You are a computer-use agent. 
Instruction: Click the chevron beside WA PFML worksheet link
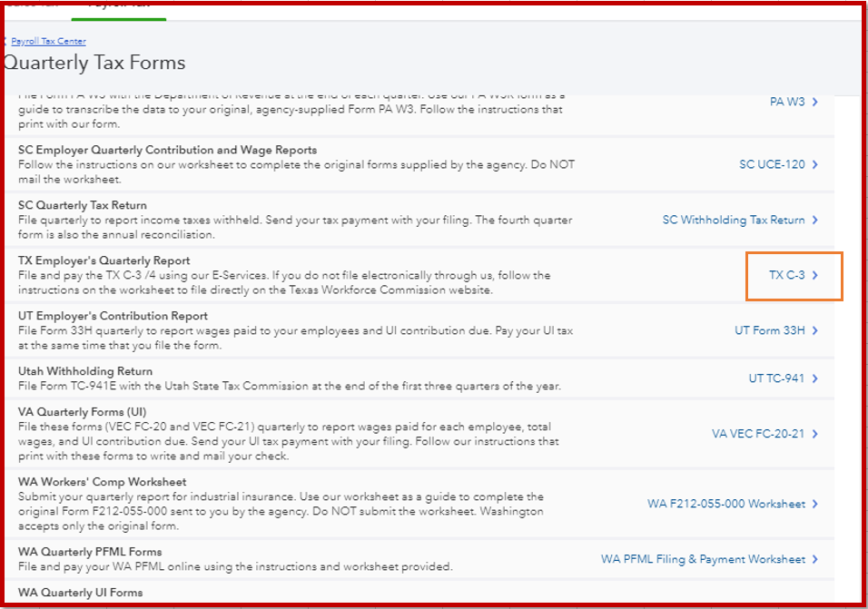(x=814, y=559)
